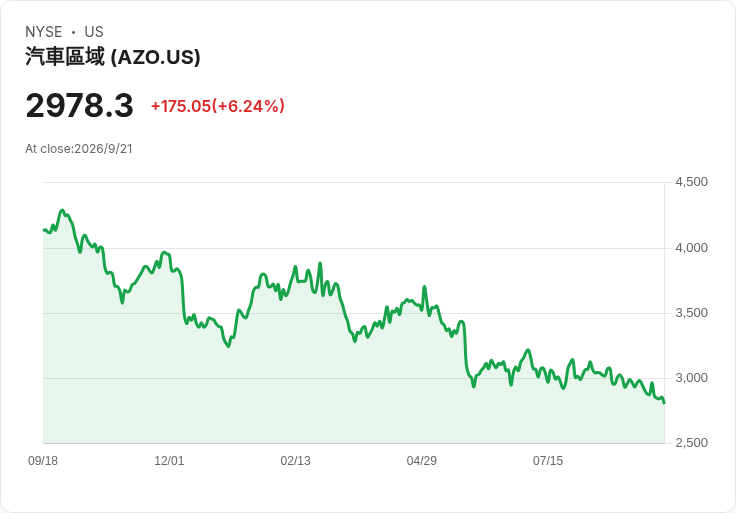Image resolution: width=736 pixels, height=513 pixels.
Task: Click the +175.05(+6.24%) change value
Action: pos(218,106)
